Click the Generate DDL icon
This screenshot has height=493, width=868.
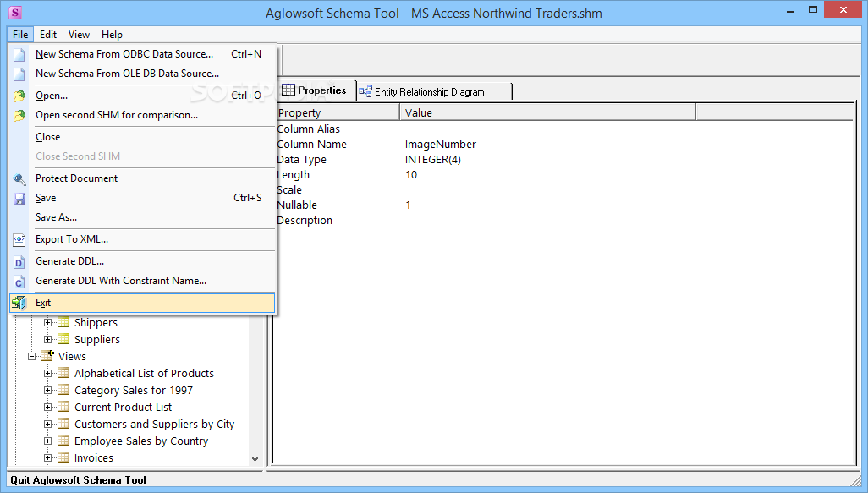19,261
